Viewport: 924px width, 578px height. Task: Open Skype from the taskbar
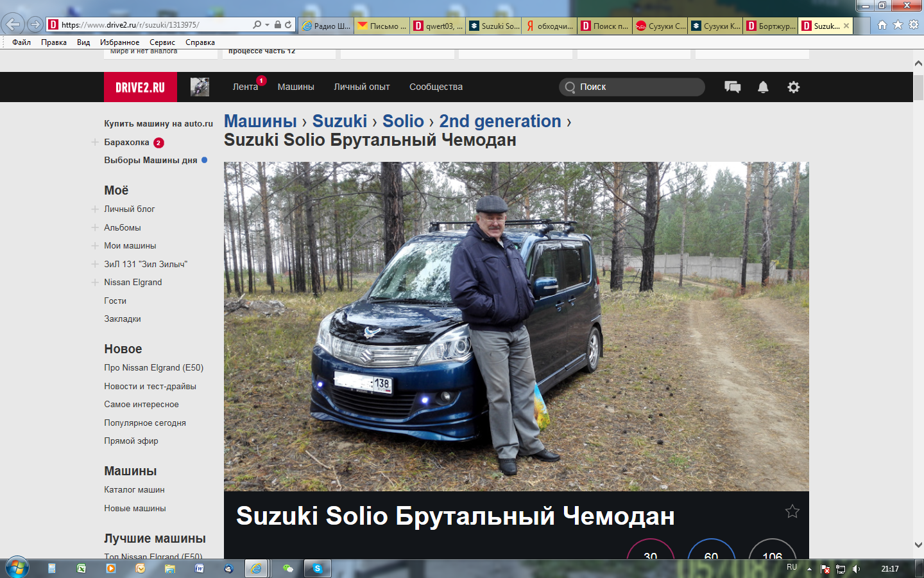point(318,568)
